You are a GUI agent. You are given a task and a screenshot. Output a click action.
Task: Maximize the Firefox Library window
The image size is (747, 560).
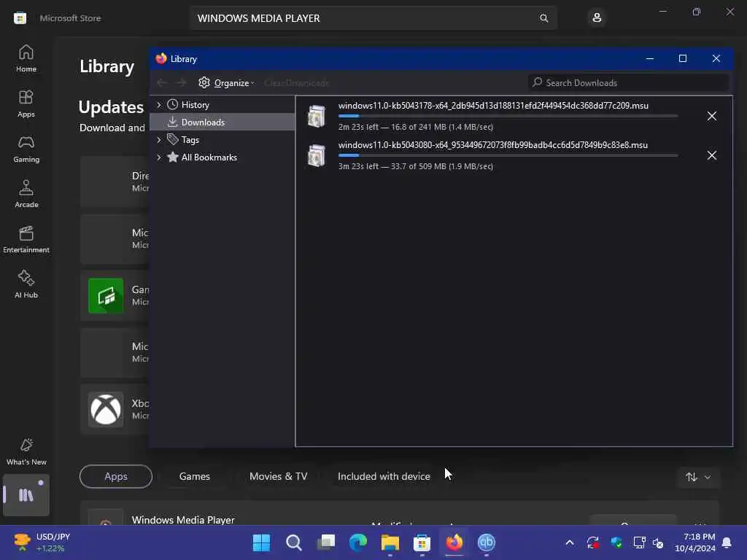coord(683,58)
